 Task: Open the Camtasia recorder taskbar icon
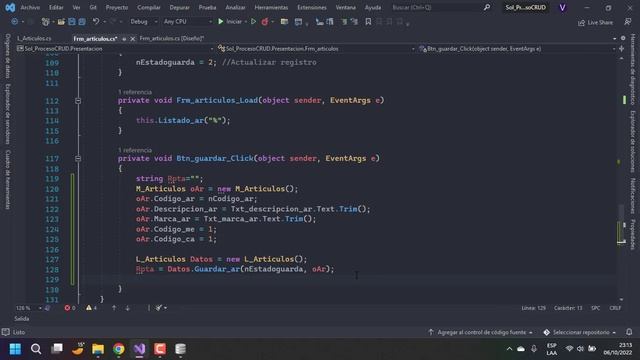(160, 349)
